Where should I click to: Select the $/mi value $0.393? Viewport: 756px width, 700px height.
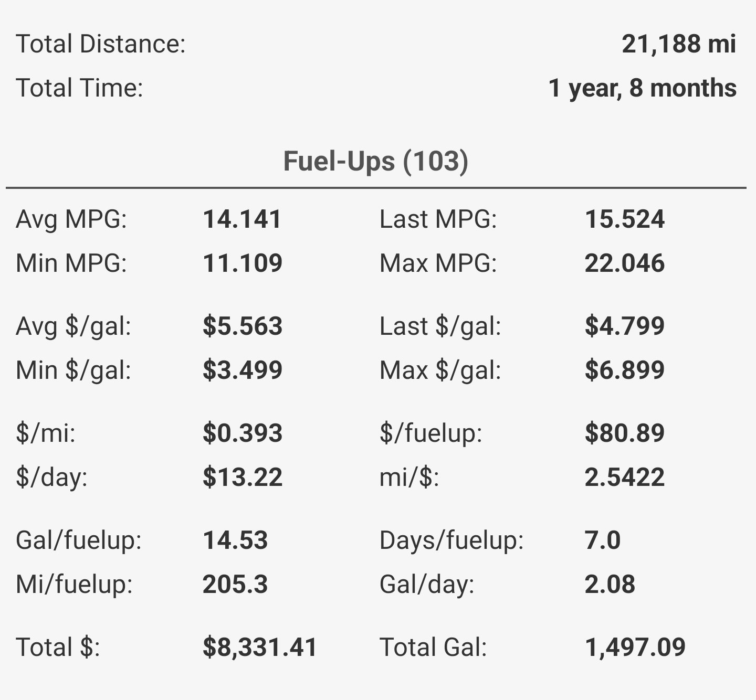coord(243,433)
